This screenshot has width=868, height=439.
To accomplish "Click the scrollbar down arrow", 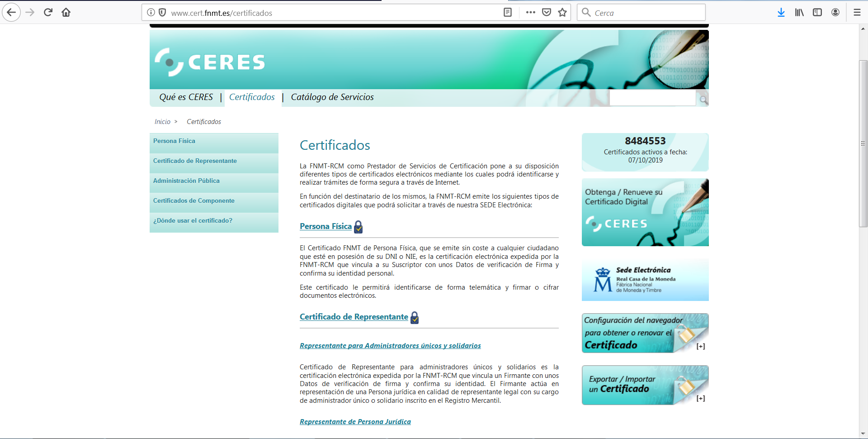I will click(863, 434).
